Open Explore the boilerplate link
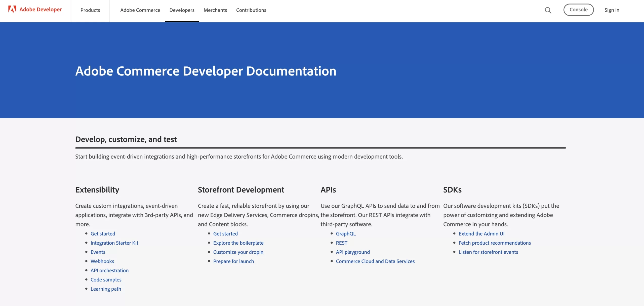644x306 pixels. pyautogui.click(x=238, y=243)
